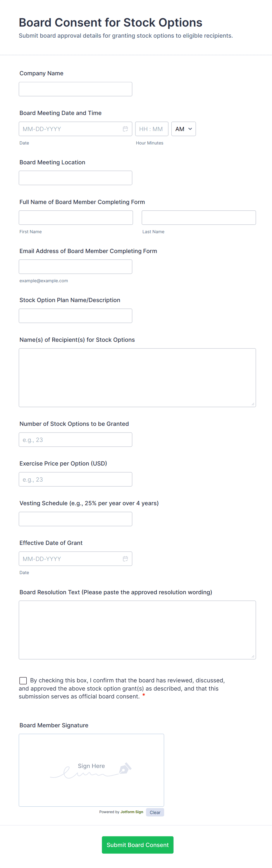Click the Recipients names text area
The image size is (272, 868).
pos(137,377)
